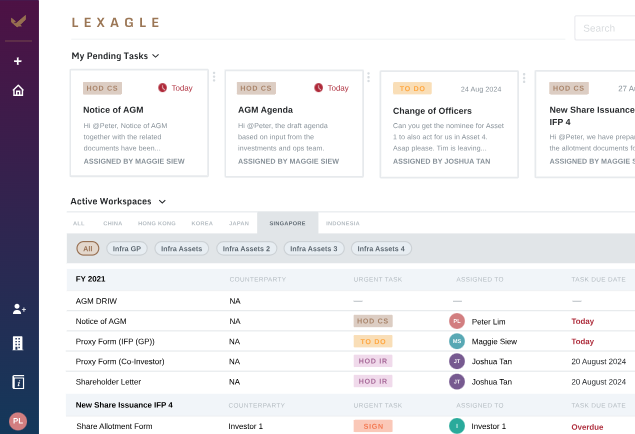Click TO DO tag in Proxy Form (IFP (GP)) row
Viewport: 635px width, 434px height.
(x=373, y=341)
